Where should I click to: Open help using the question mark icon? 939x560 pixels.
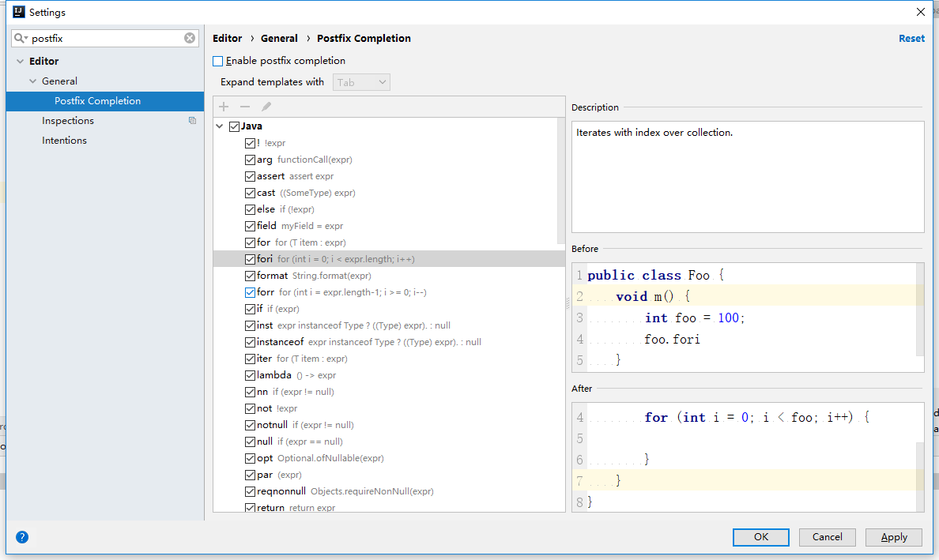(x=21, y=536)
